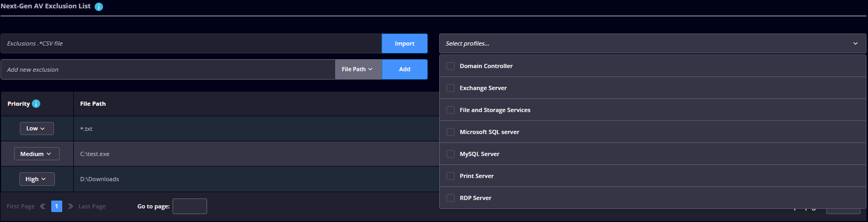Enable the Microsoft SQL server profile
The height and width of the screenshot is (222, 868).
[450, 132]
